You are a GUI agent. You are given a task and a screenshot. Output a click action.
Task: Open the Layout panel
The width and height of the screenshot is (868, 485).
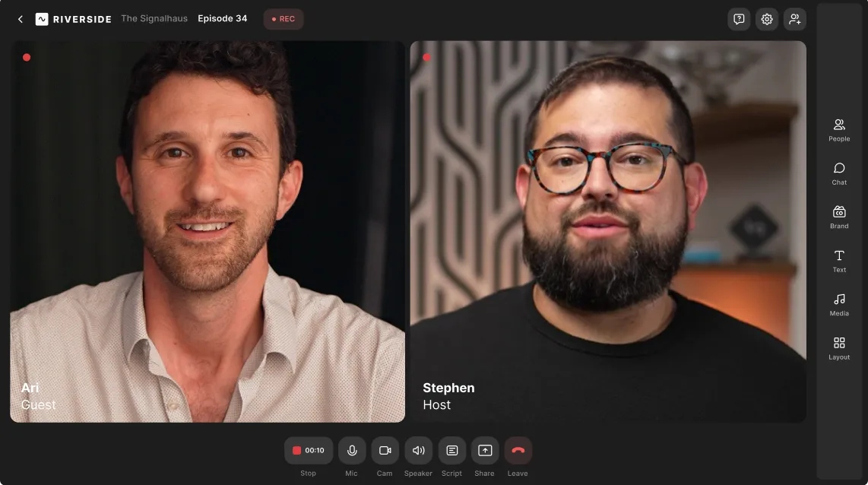(838, 349)
